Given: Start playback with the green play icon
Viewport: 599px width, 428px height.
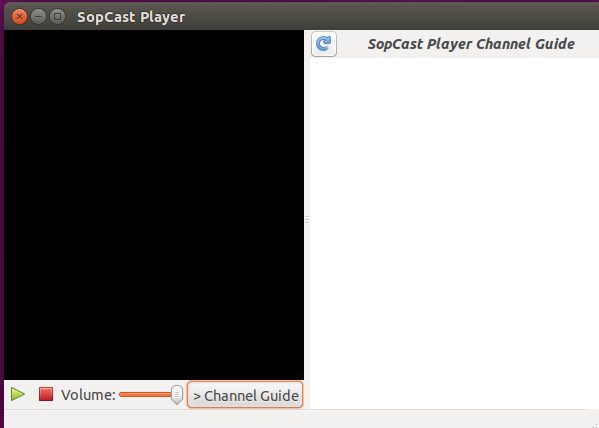Looking at the screenshot, I should click(18, 394).
